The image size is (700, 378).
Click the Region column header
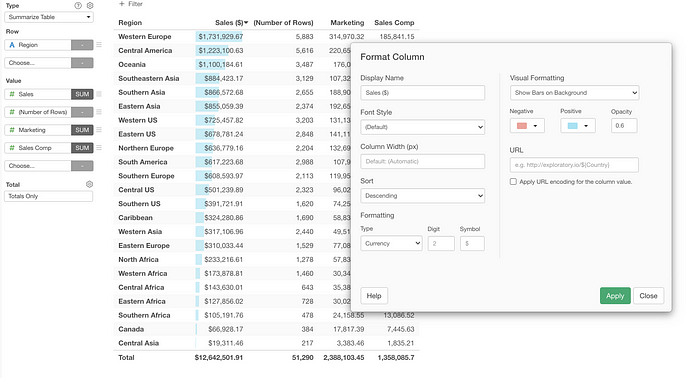pyautogui.click(x=130, y=23)
